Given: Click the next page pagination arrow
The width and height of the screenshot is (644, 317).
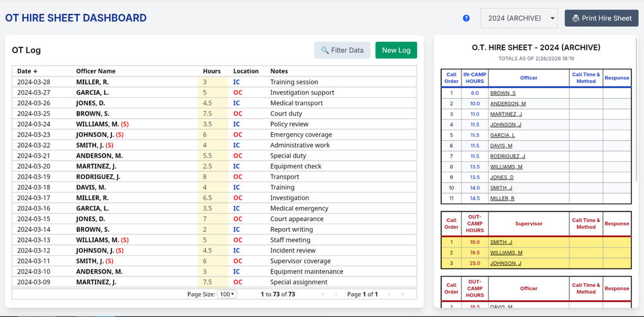Looking at the screenshot, I should (389, 294).
